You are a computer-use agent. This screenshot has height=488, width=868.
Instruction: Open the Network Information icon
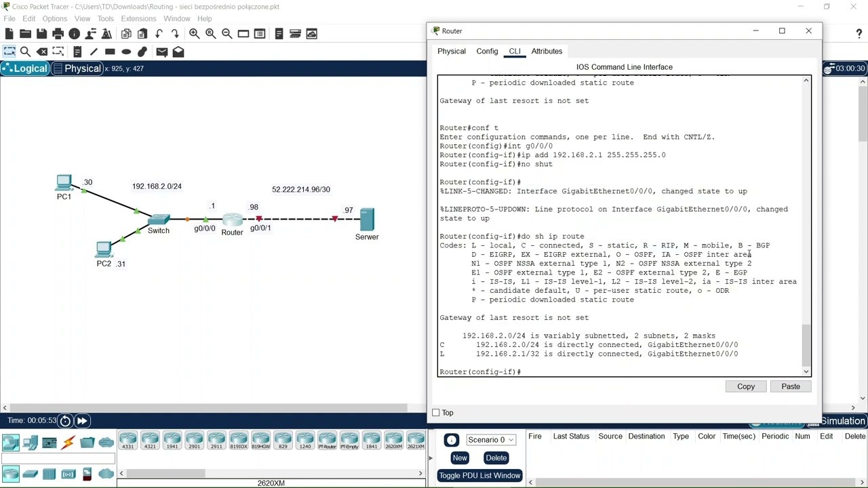tap(75, 33)
